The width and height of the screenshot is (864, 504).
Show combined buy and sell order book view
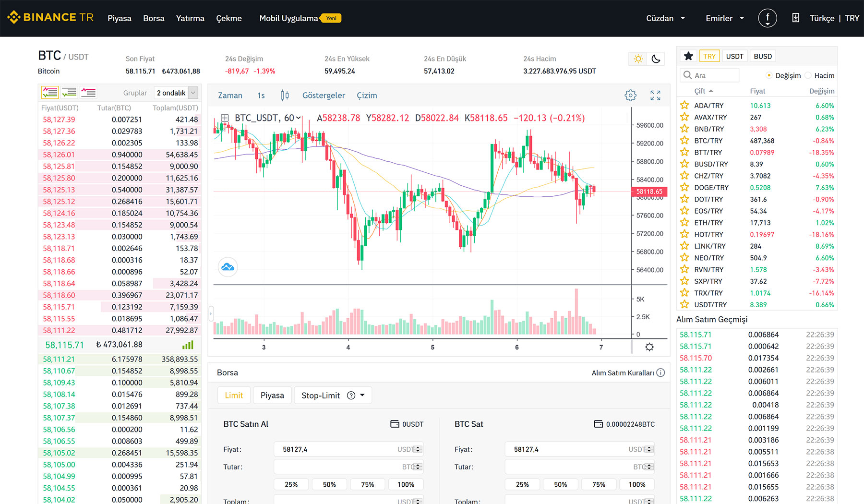tap(50, 92)
